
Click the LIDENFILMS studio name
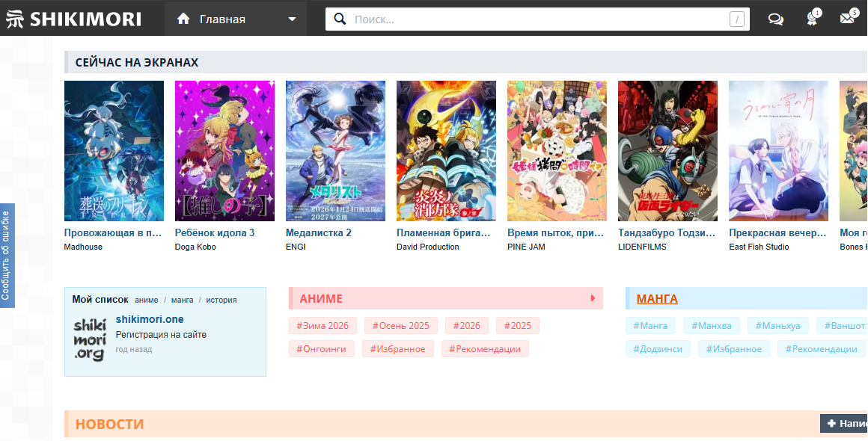point(642,247)
